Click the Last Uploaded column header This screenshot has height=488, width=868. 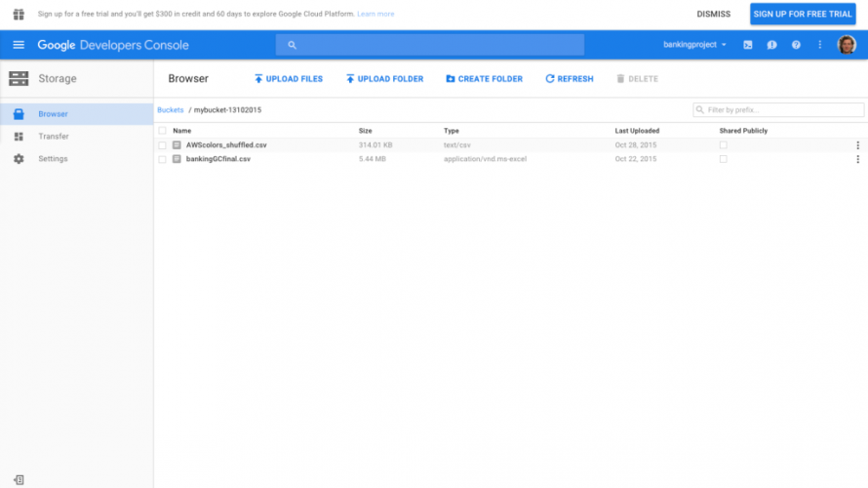coord(637,131)
